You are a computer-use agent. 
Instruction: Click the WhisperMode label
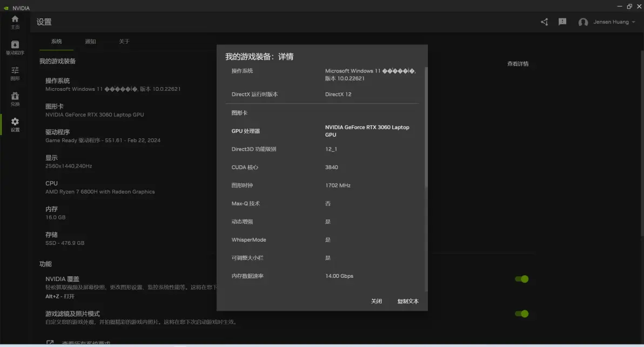pos(249,239)
